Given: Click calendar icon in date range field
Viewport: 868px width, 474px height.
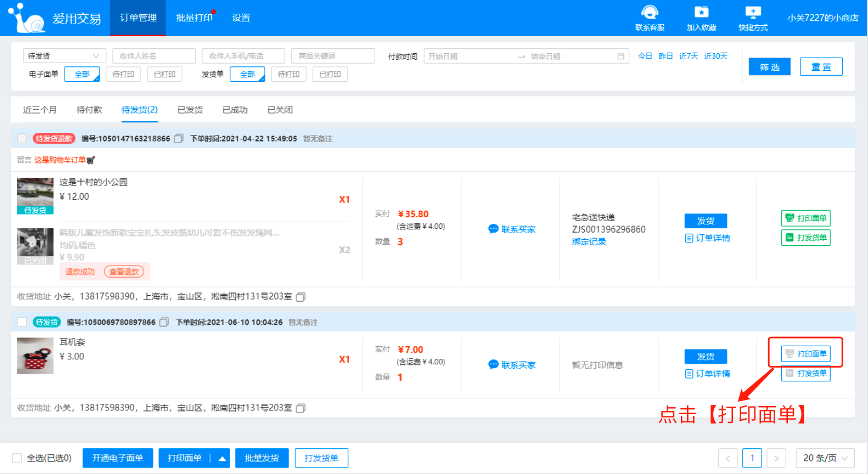Looking at the screenshot, I should coord(621,56).
